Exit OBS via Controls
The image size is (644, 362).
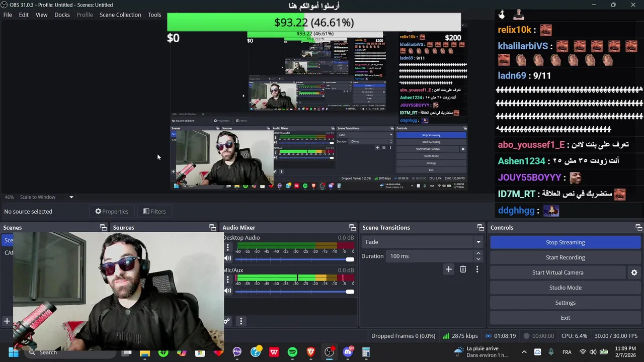(x=565, y=318)
